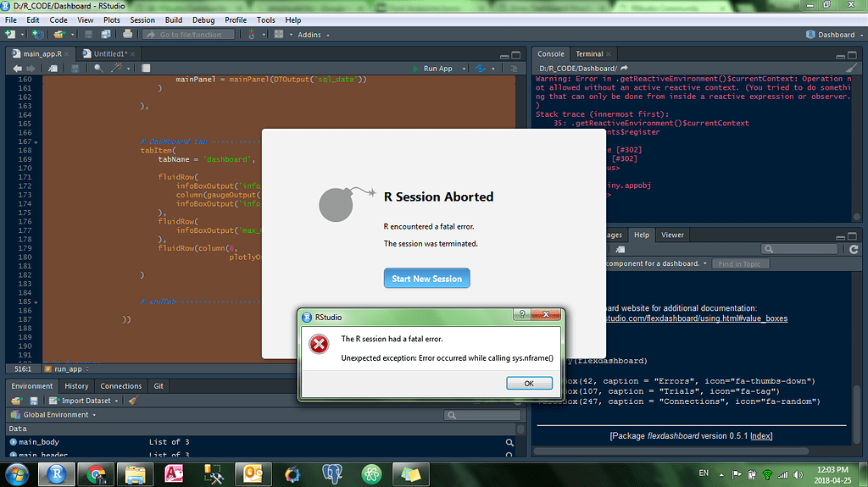Click the clear objects broom in Environment pane
Screen dimensions: 868x487
point(133,400)
